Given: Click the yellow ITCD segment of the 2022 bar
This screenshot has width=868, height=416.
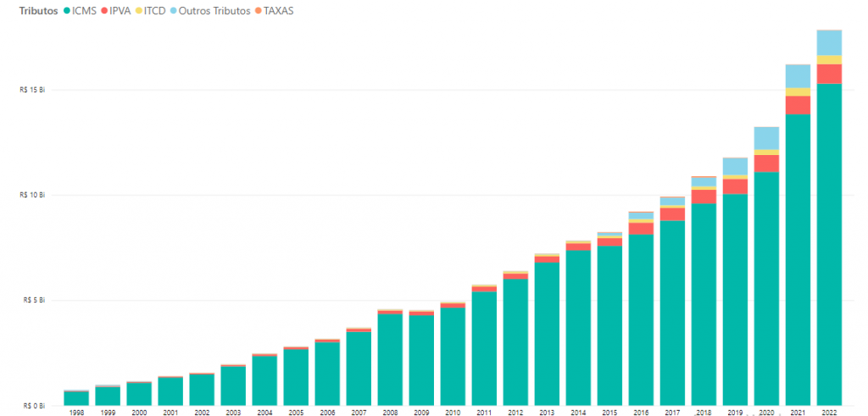Looking at the screenshot, I should 828,59.
